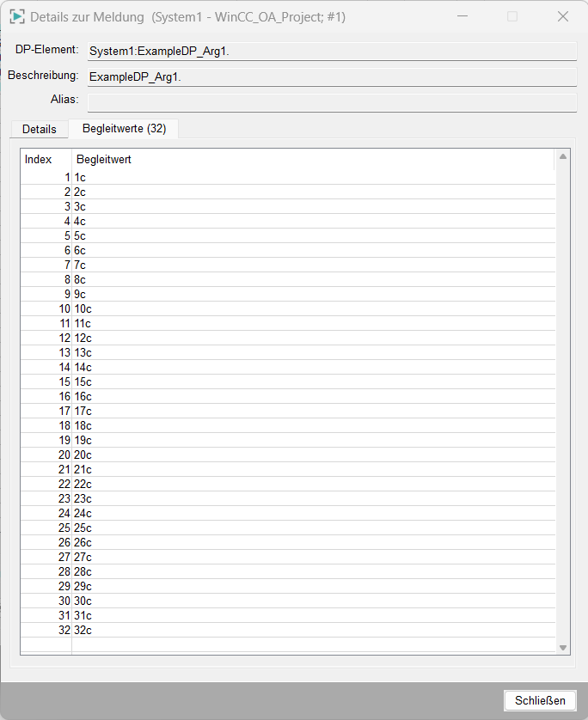
Task: Select the Begleitwert cell '30c'
Action: coord(313,601)
